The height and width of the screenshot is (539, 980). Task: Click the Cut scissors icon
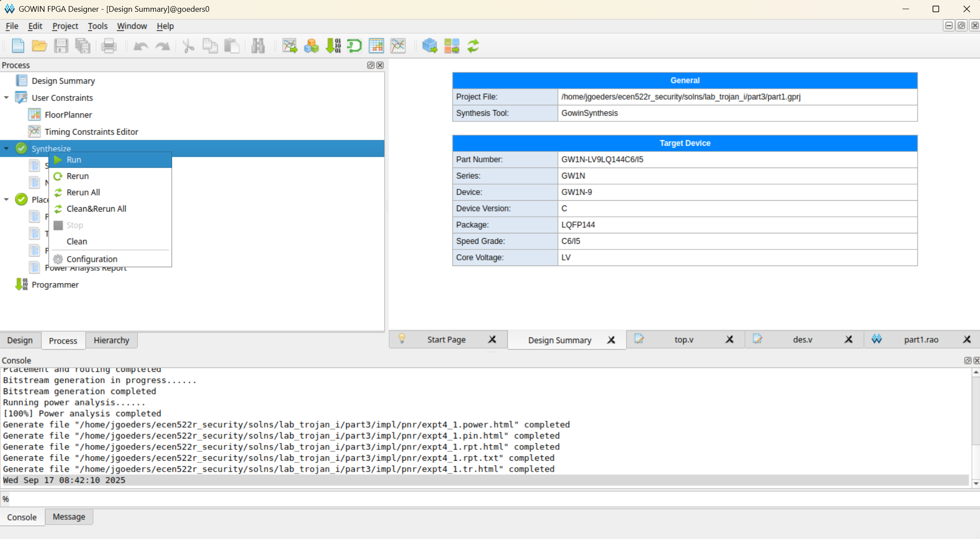pyautogui.click(x=188, y=46)
